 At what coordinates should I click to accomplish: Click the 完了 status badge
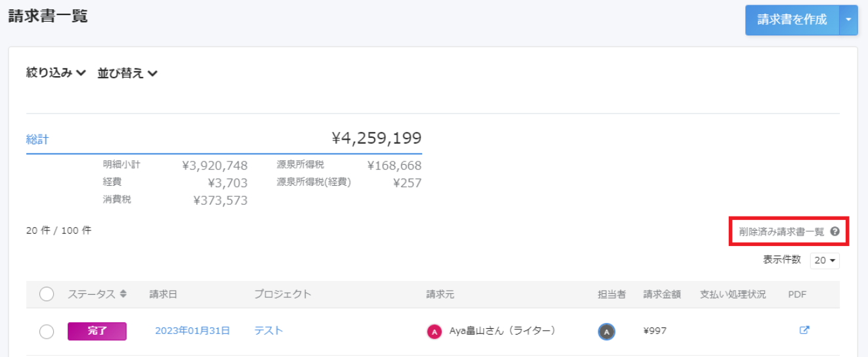97,331
